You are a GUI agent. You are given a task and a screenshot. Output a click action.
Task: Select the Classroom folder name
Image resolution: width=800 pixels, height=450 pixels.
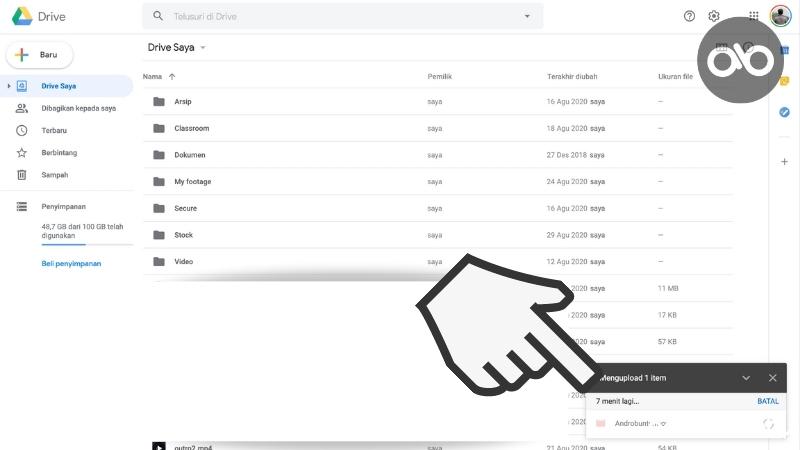click(x=192, y=128)
